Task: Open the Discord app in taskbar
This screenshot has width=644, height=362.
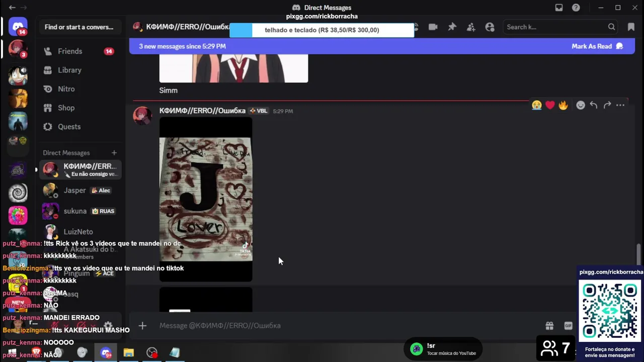Action: pos(106,353)
